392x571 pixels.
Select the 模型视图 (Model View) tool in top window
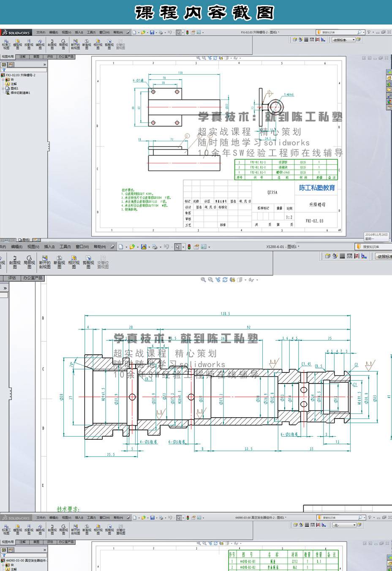pyautogui.click(x=17, y=44)
